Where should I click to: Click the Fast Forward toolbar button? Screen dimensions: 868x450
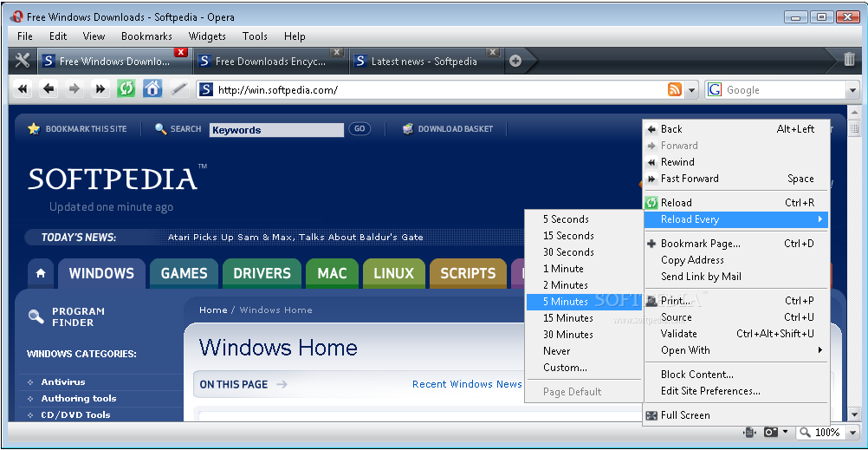pos(100,88)
